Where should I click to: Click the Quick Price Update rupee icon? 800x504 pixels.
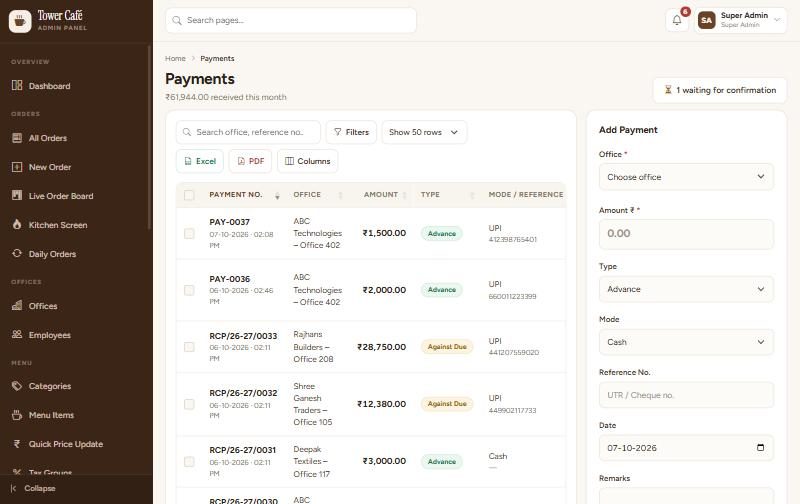coord(17,444)
